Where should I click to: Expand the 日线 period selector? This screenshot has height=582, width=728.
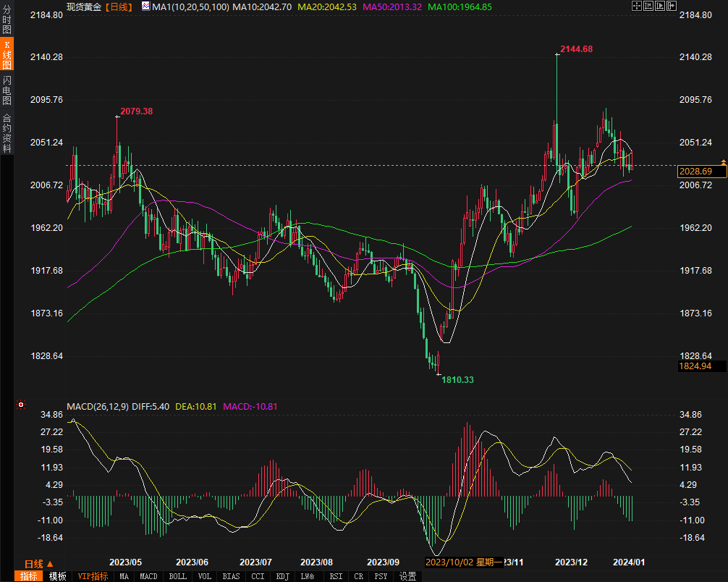(x=38, y=563)
